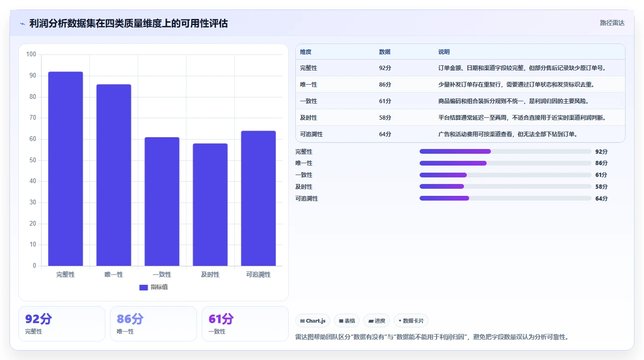This screenshot has height=360, width=644.
Task: Click the 100 value on the y-axis
Action: point(31,54)
